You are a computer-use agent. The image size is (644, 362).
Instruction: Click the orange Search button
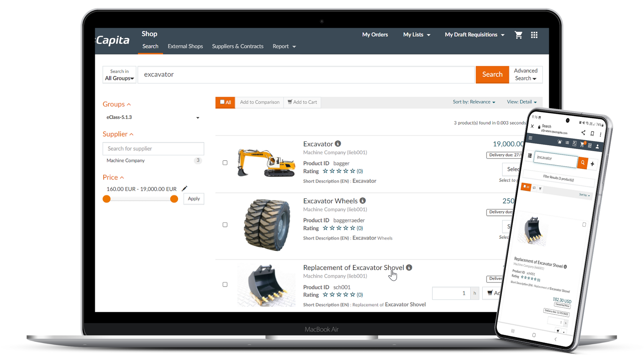click(492, 74)
